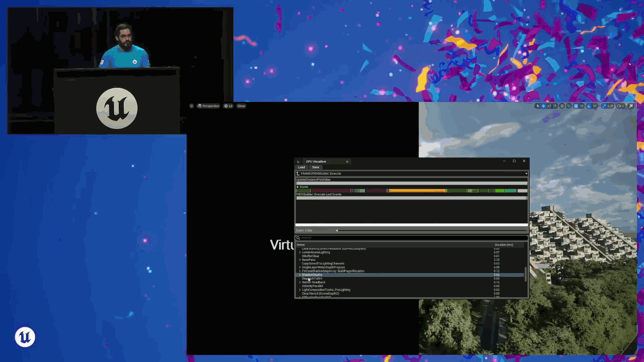
Task: Toggle scale snapping
Action: pyautogui.click(x=604, y=106)
